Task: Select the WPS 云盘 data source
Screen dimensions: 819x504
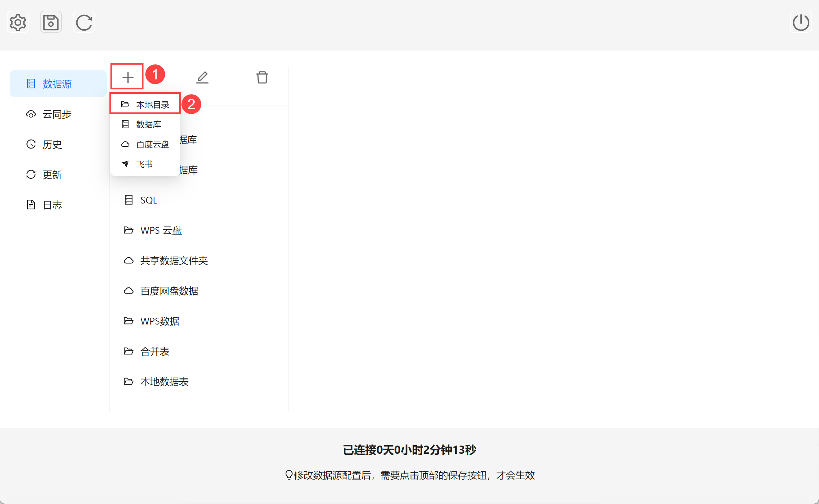Action: click(x=161, y=230)
